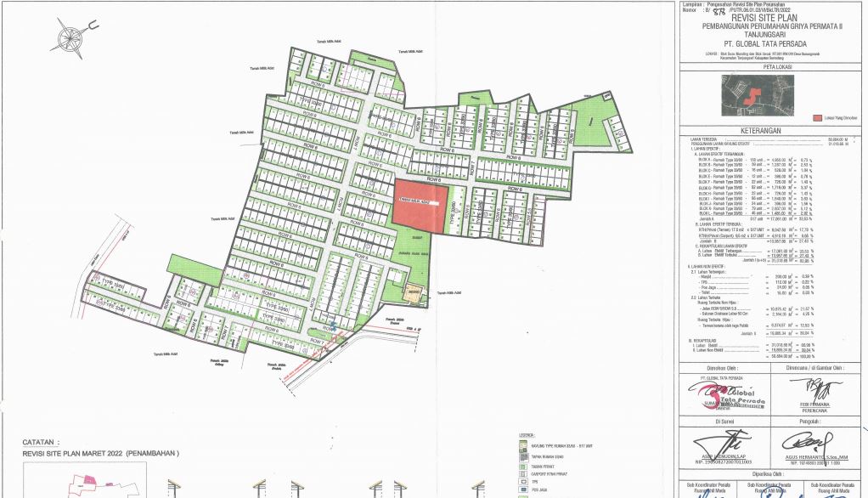The height and width of the screenshot is (498, 868).
Task: Click the TPS legend symbol
Action: point(523,483)
